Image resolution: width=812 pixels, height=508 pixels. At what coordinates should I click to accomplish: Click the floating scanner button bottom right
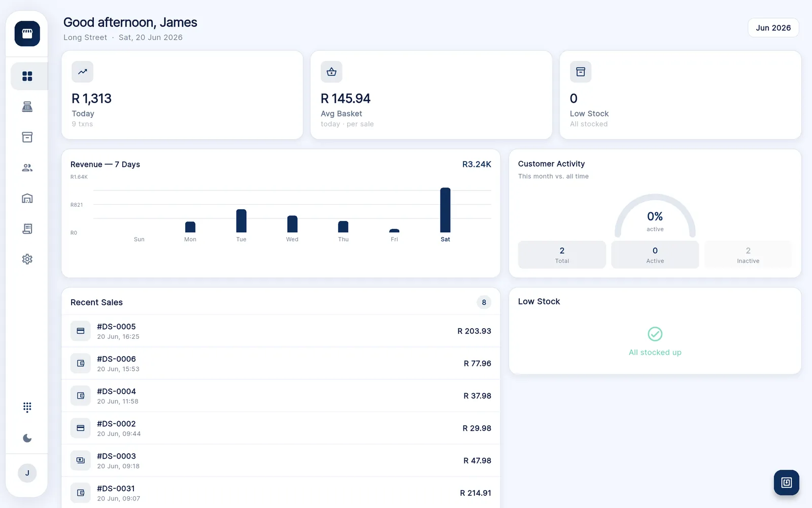(x=787, y=483)
